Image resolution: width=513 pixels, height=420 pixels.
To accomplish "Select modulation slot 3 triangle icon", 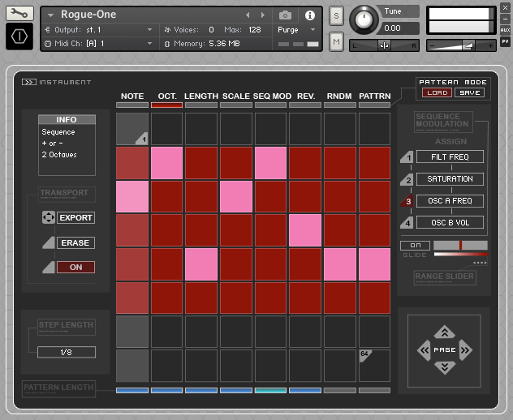I will pos(408,201).
